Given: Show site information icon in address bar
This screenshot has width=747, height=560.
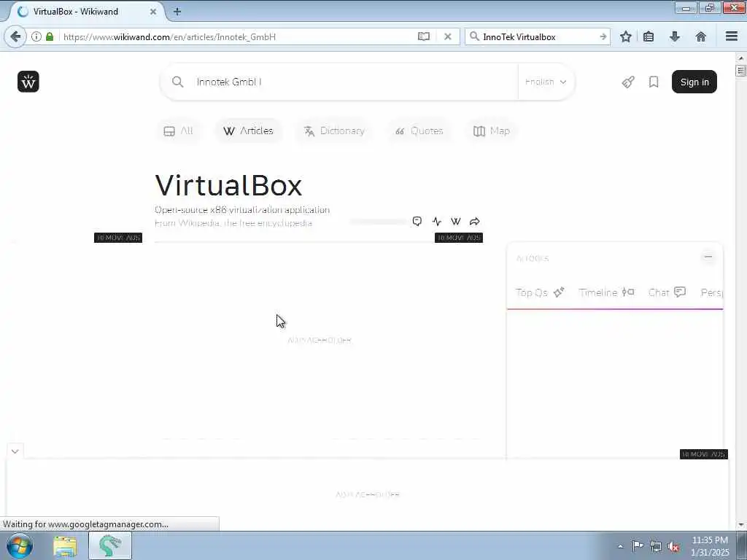Looking at the screenshot, I should pyautogui.click(x=36, y=36).
